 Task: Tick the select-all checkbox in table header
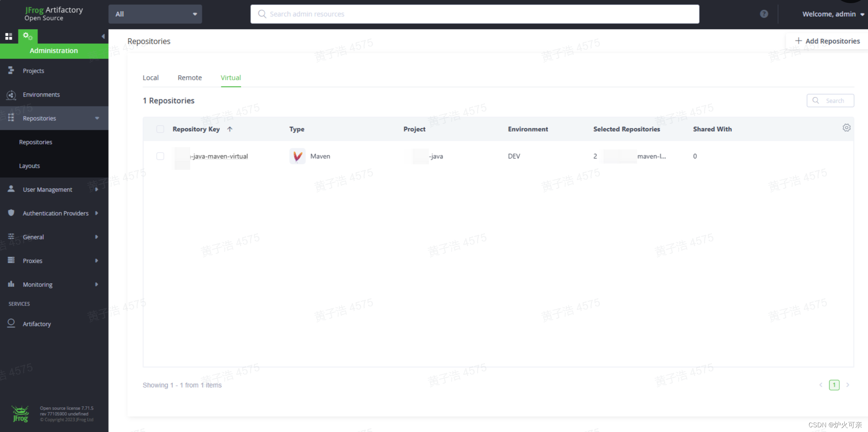click(160, 129)
